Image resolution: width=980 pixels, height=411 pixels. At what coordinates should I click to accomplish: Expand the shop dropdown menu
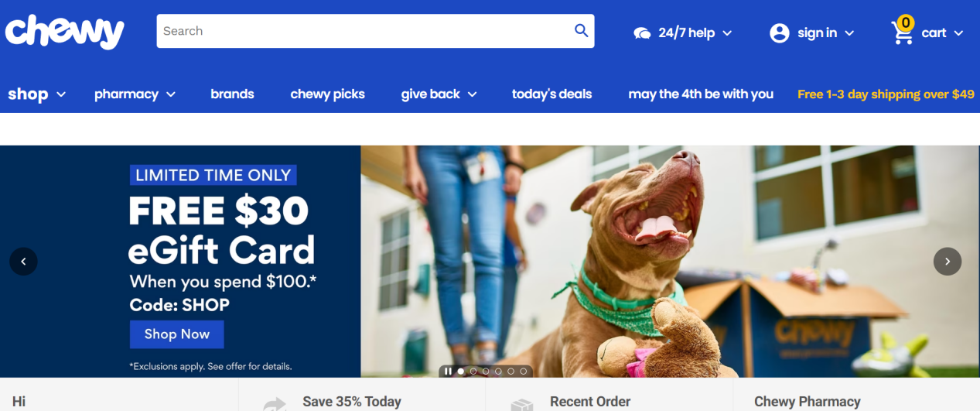click(x=37, y=94)
